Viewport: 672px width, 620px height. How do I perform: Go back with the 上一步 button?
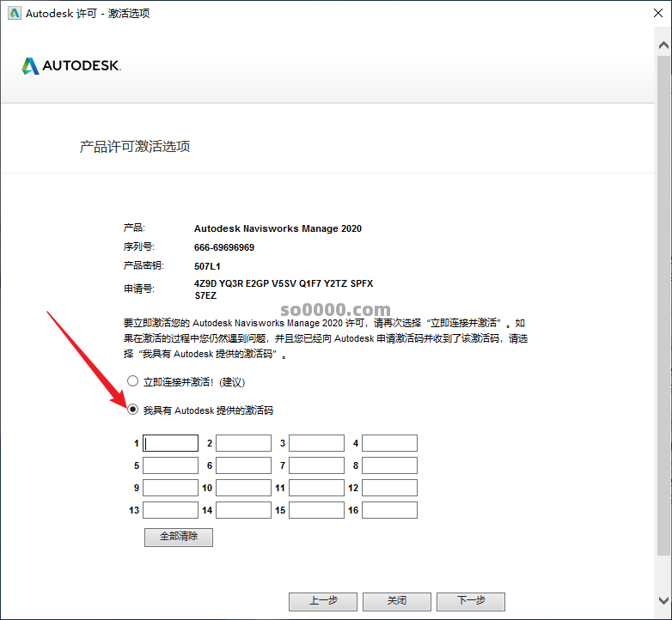(x=323, y=601)
